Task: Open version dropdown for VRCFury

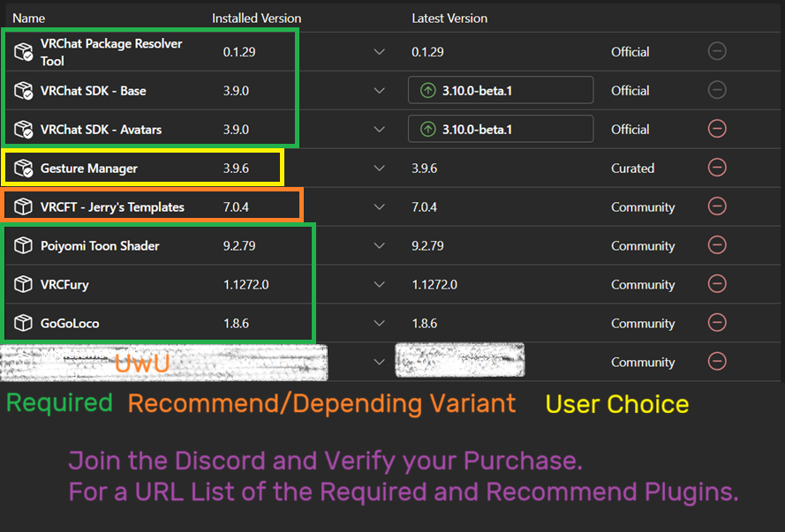Action: (380, 284)
